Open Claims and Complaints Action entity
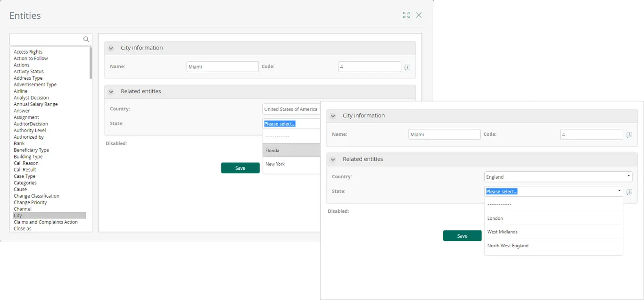The image size is (644, 300). [46, 222]
